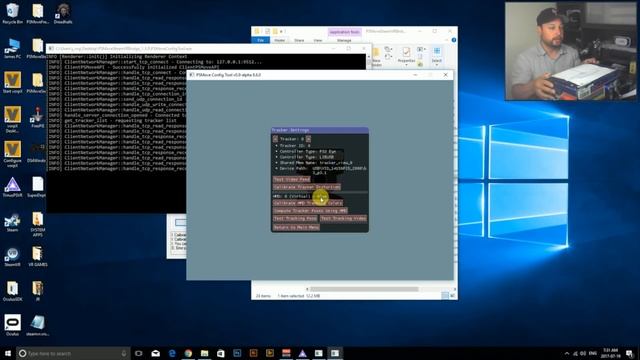This screenshot has height=360, width=640.
Task: Open the Dreadhalls desktop shortcut
Action: pos(63,14)
